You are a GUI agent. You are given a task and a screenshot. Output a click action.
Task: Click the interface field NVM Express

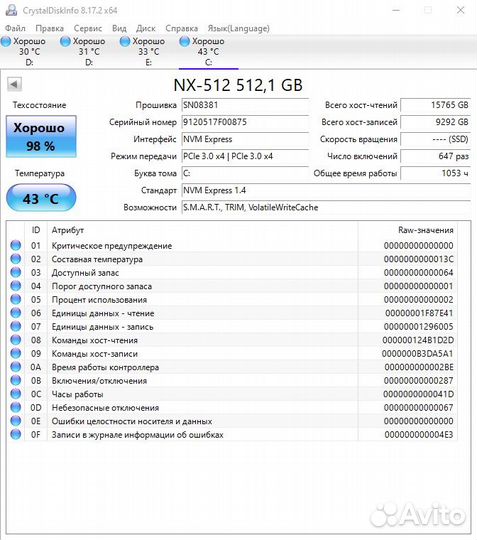(x=245, y=139)
